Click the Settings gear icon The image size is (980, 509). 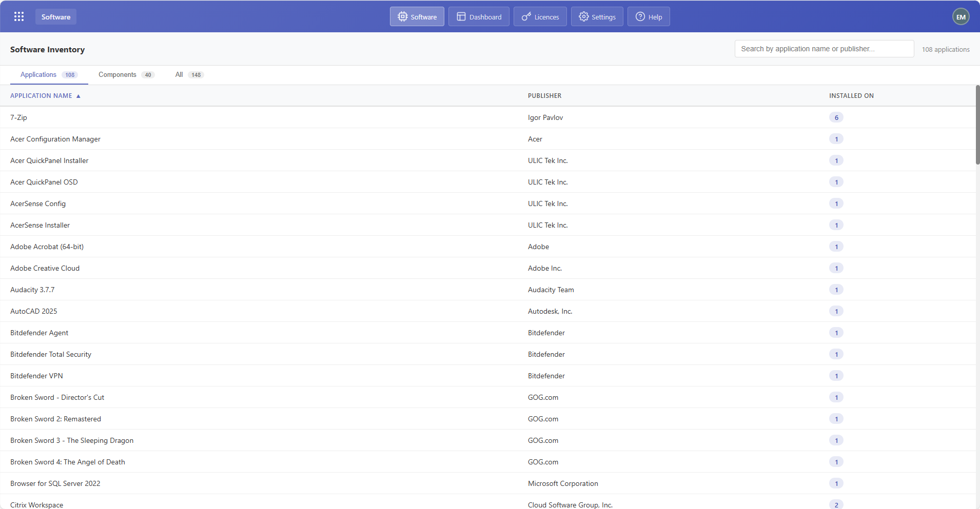click(583, 16)
